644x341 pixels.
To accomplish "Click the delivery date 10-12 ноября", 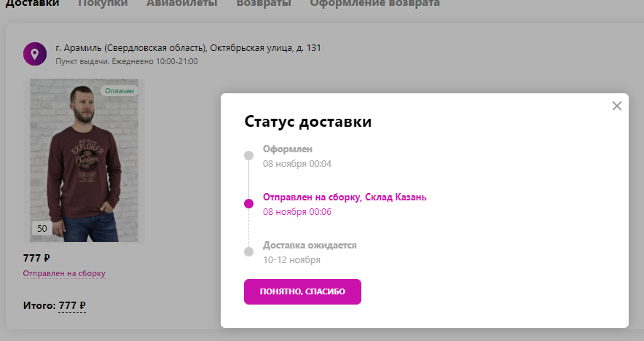I will point(291,260).
